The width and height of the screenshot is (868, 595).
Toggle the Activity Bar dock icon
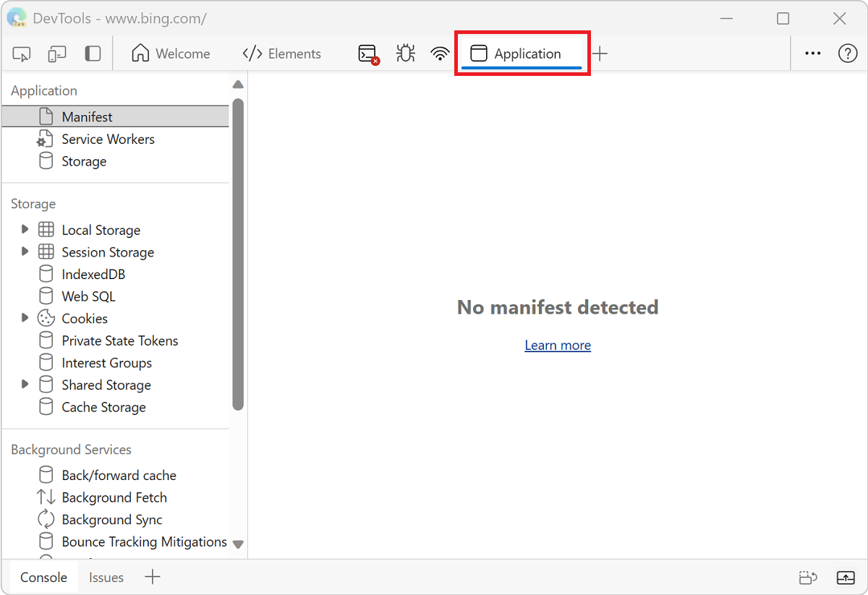pos(93,53)
